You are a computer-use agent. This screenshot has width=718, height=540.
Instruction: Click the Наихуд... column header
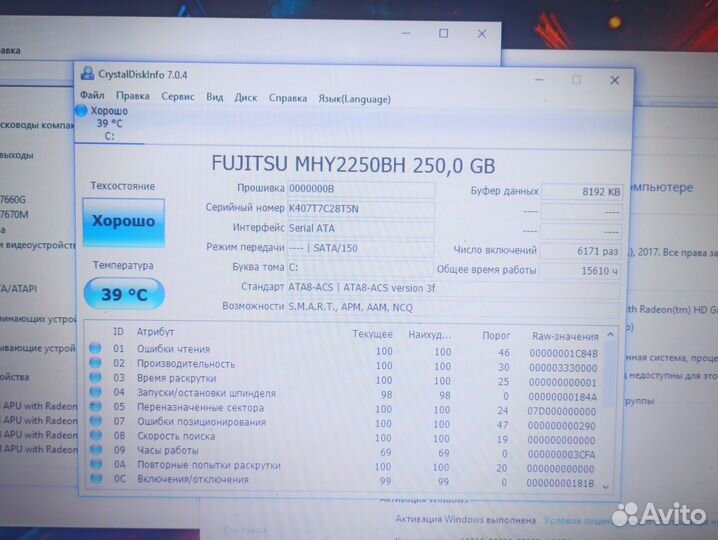point(430,335)
